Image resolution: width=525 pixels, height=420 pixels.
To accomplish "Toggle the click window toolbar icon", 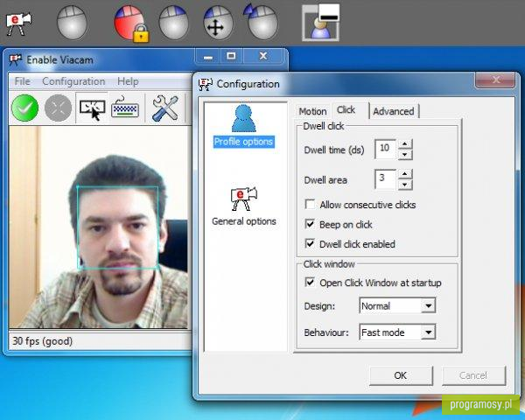I will (92, 108).
